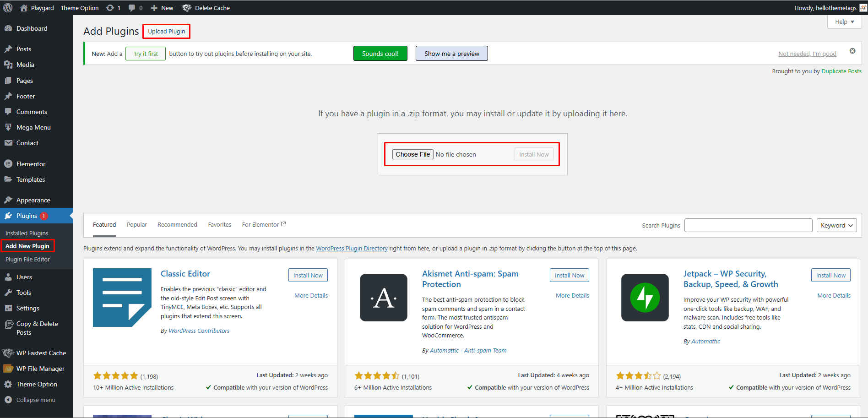Click the greyed Install Now upload button

(x=534, y=154)
